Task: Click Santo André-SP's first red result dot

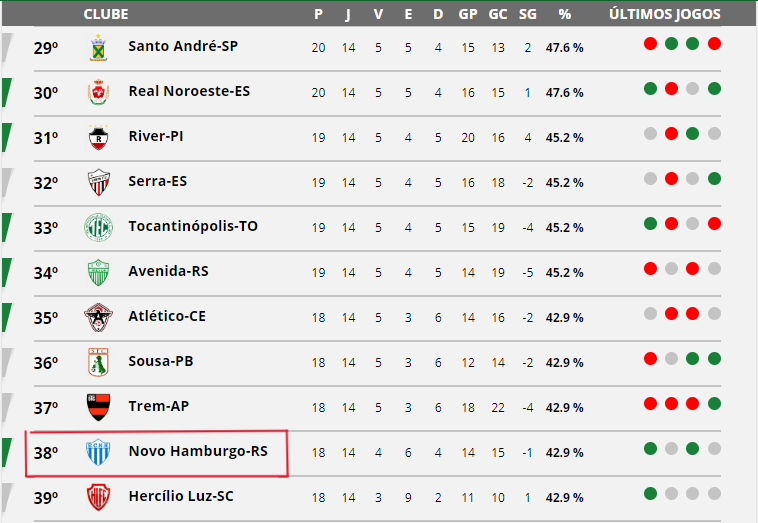Action: 650,44
